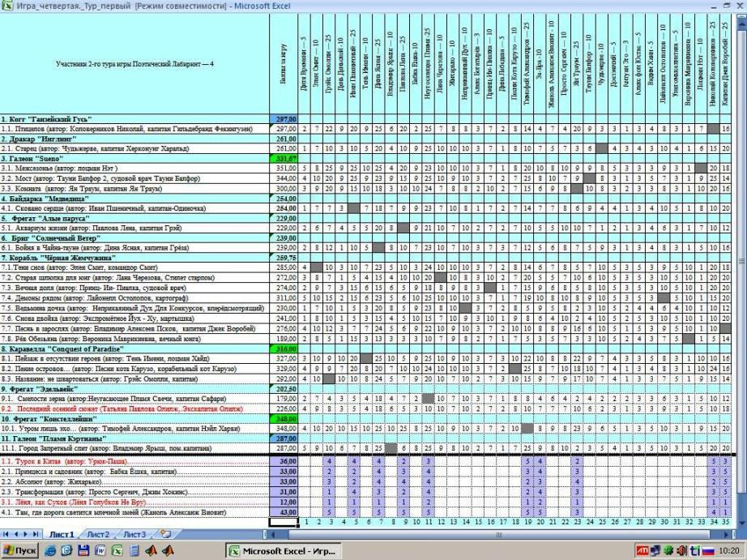747x560 pixels.
Task: Select '11.1. Город Запретный спит' row label
Action: coord(134,448)
